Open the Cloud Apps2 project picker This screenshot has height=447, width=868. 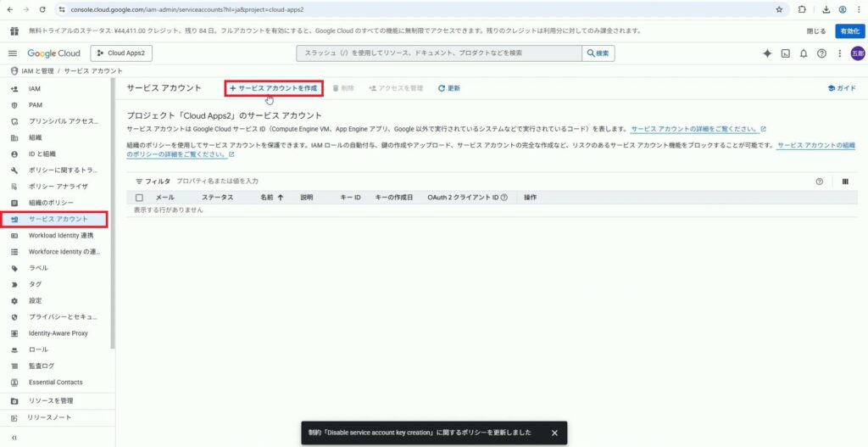[x=121, y=53]
